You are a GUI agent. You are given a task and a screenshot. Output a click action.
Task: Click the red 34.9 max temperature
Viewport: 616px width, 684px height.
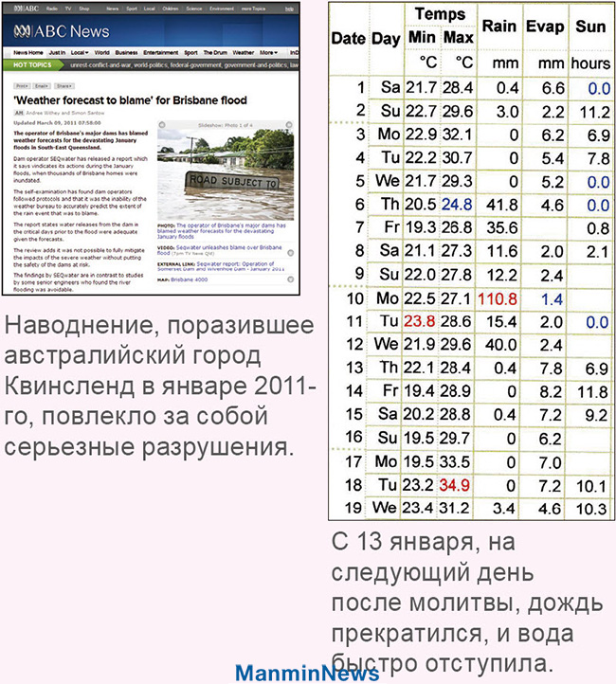(x=455, y=485)
